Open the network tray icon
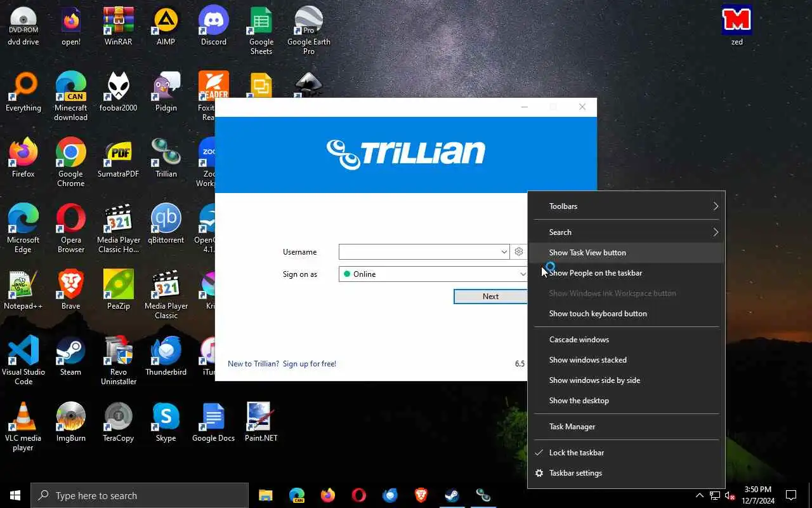Image resolution: width=812 pixels, height=508 pixels. tap(715, 495)
